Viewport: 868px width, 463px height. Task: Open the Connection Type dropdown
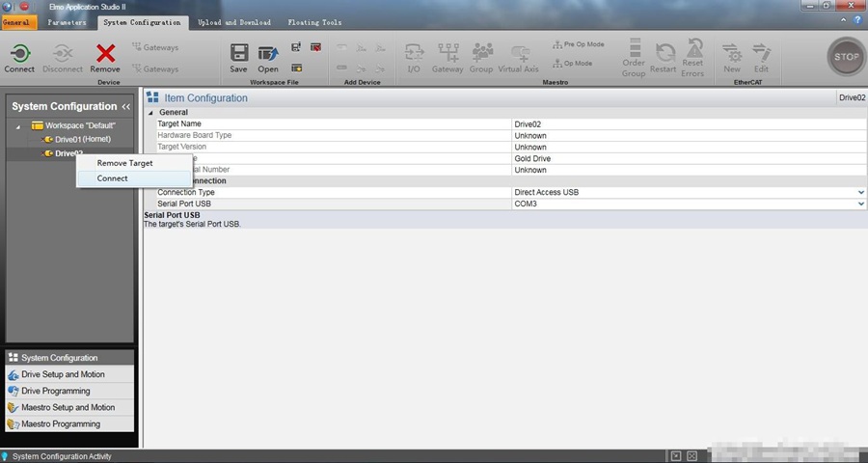click(x=861, y=193)
